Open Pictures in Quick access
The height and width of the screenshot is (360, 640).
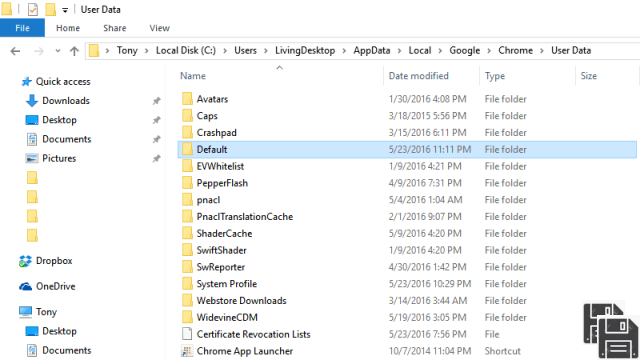point(59,158)
